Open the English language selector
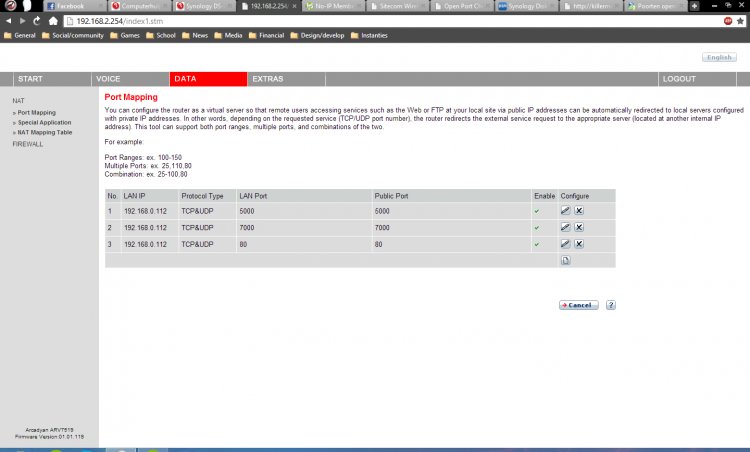 [719, 58]
